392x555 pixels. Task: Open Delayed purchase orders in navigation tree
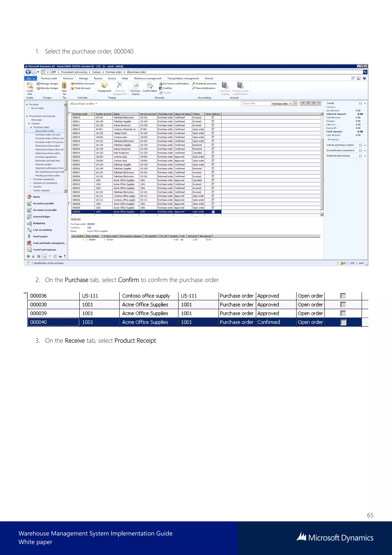point(48,153)
